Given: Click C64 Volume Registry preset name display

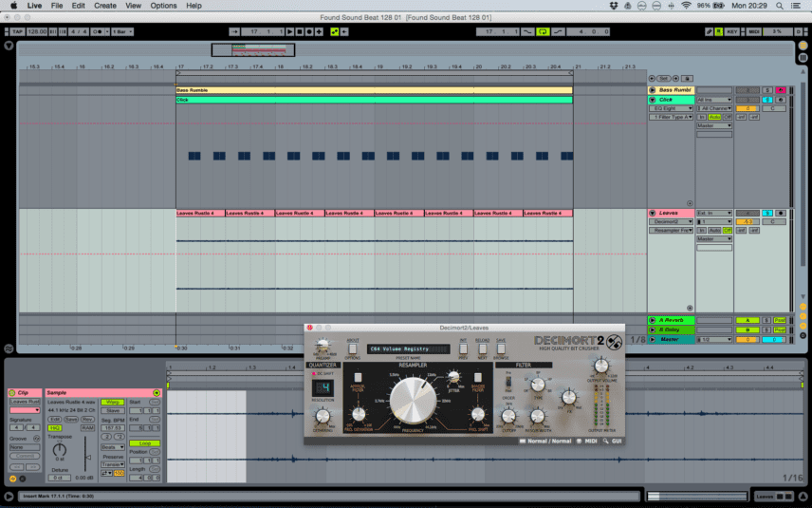Looking at the screenshot, I should [408, 348].
